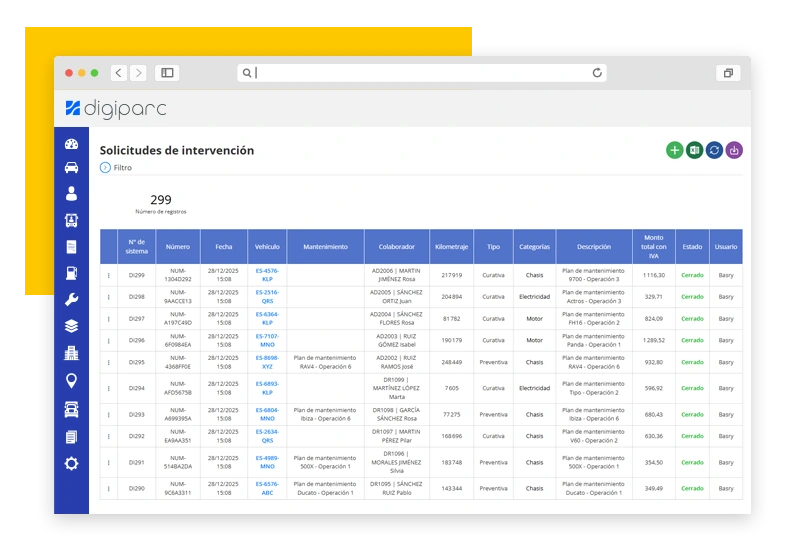Click the blue refresh data icon

[714, 150]
